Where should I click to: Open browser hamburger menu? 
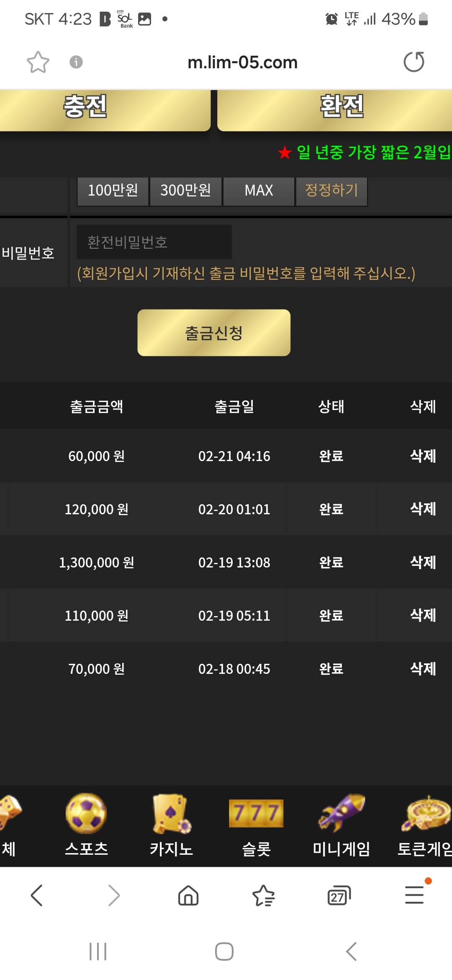414,895
